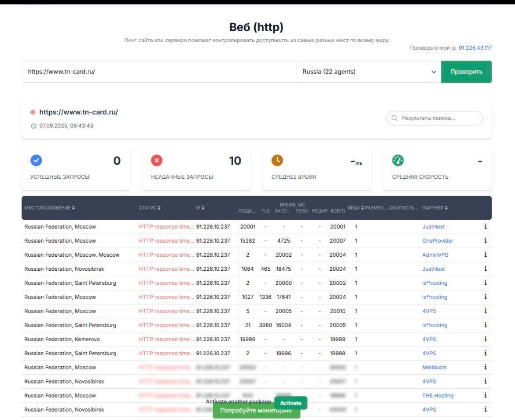Open IP link 91.226.43.117
The width and height of the screenshot is (515, 420).
tap(475, 48)
